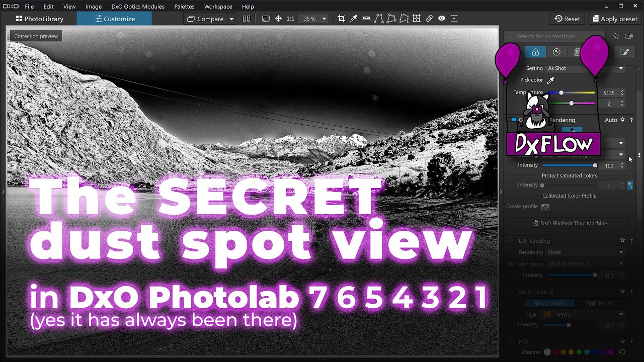Open the Edit menu
This screenshot has height=362, width=644.
(48, 7)
